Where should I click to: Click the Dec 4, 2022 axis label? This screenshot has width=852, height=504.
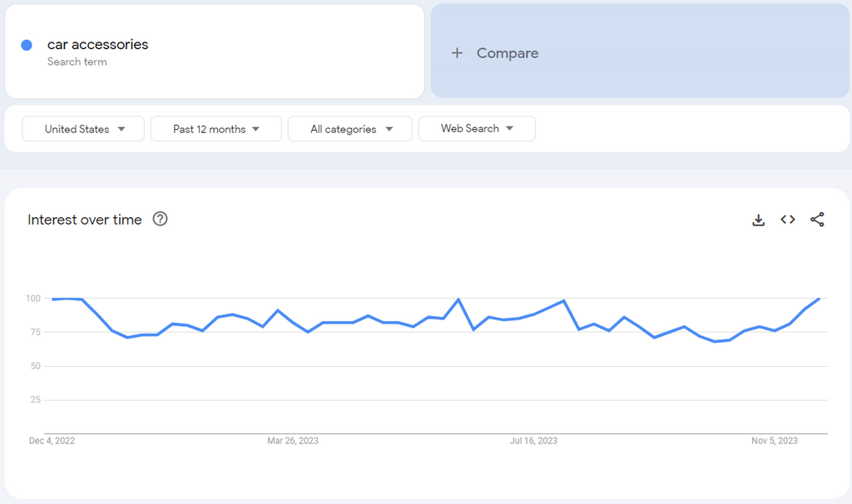51,441
